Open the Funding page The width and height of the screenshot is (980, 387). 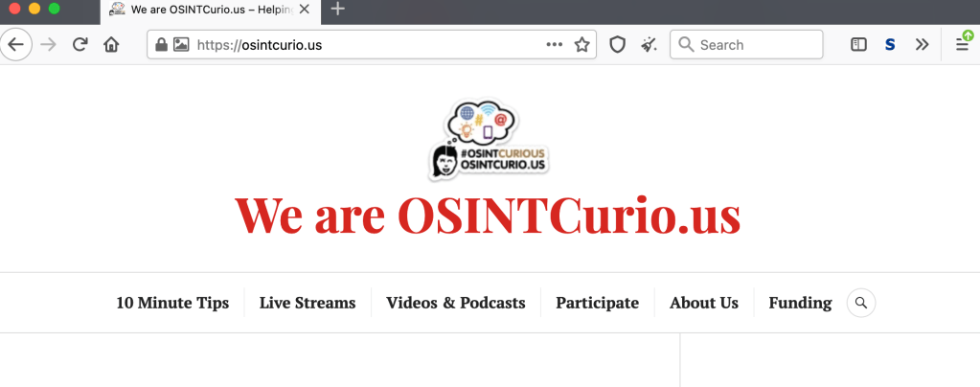point(800,304)
